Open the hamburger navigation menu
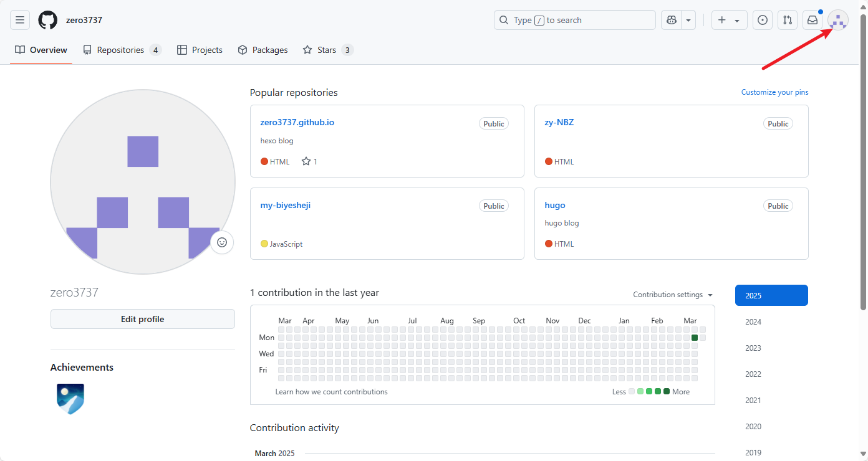Image resolution: width=868 pixels, height=461 pixels. click(x=20, y=20)
